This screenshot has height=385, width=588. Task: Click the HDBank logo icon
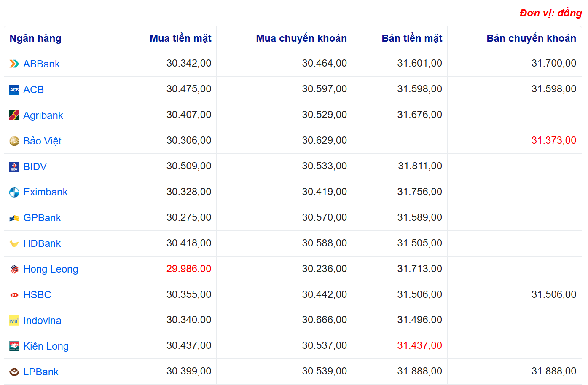[x=14, y=244]
